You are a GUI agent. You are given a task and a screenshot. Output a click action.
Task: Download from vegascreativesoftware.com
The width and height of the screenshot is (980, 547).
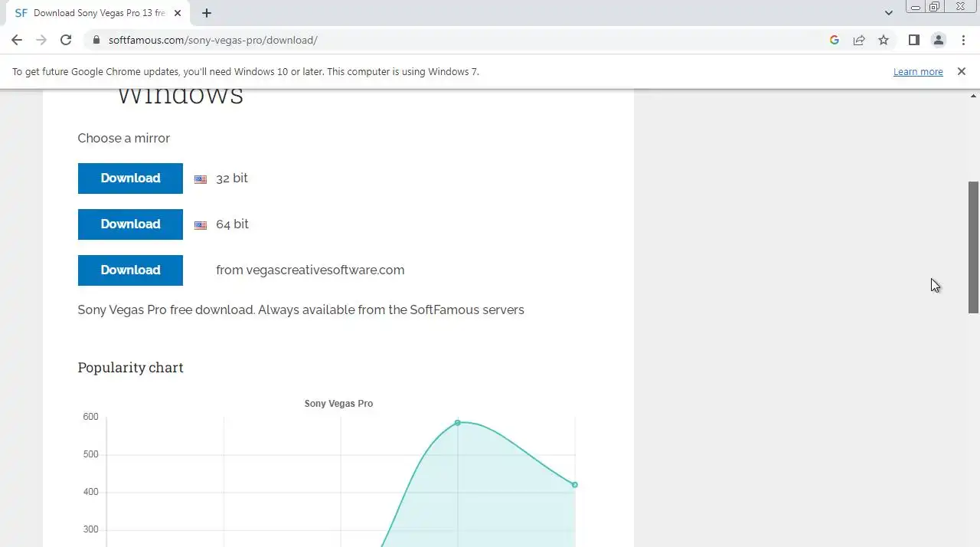click(130, 270)
